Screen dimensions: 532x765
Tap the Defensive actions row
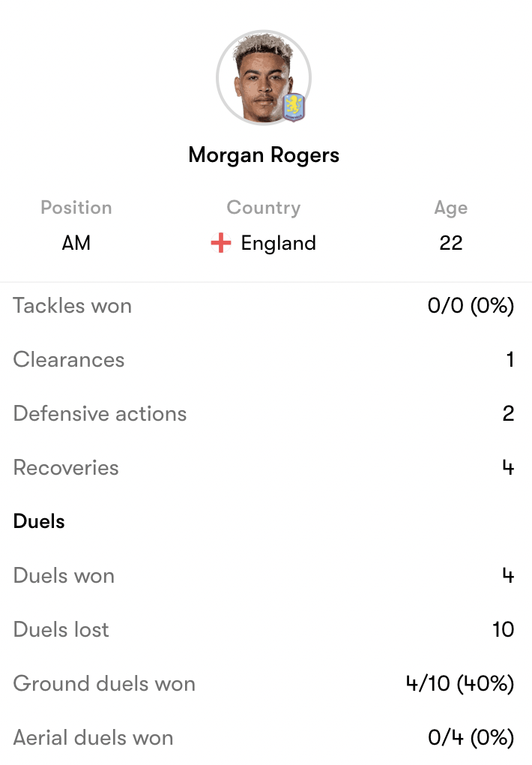coord(266,414)
